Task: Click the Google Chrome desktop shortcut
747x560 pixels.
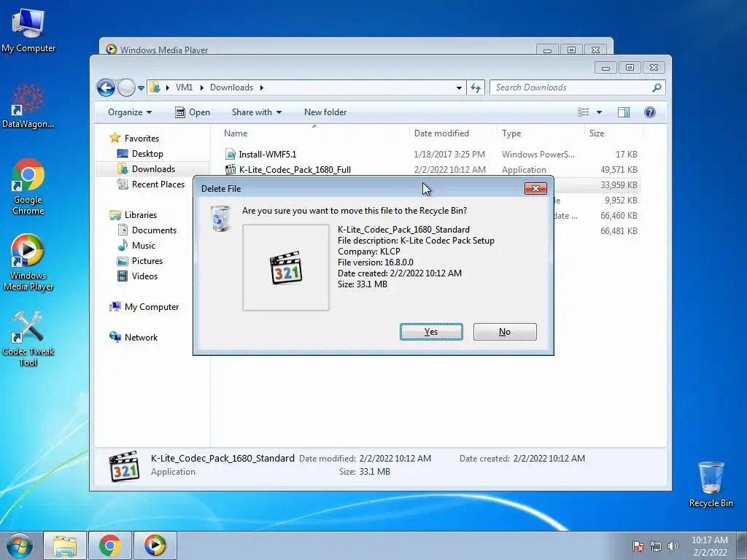Action: [28, 186]
